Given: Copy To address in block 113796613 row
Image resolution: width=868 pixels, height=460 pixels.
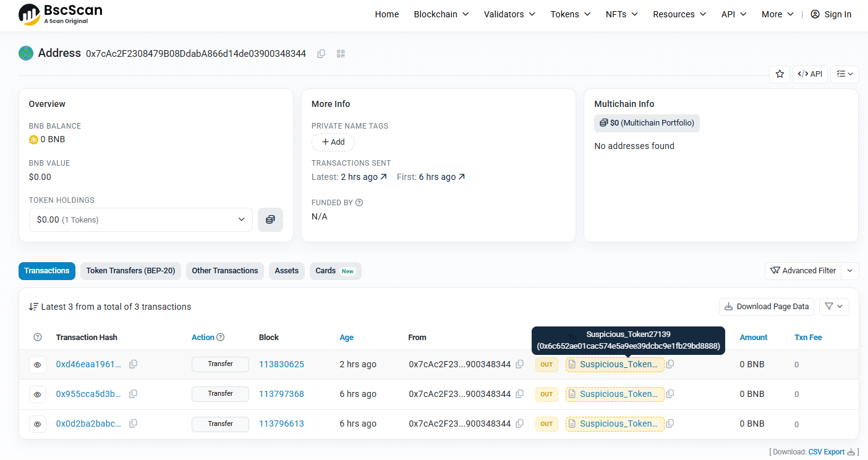Looking at the screenshot, I should coord(670,424).
